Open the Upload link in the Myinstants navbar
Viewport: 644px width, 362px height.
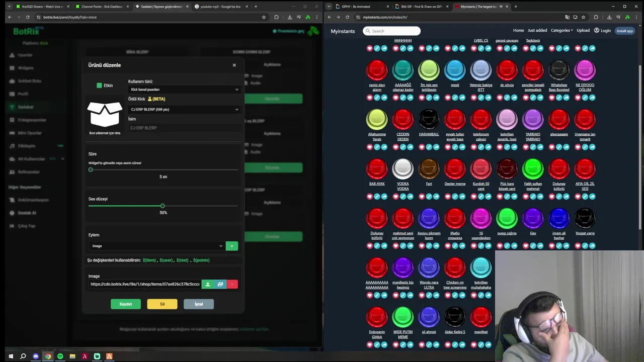(x=583, y=31)
